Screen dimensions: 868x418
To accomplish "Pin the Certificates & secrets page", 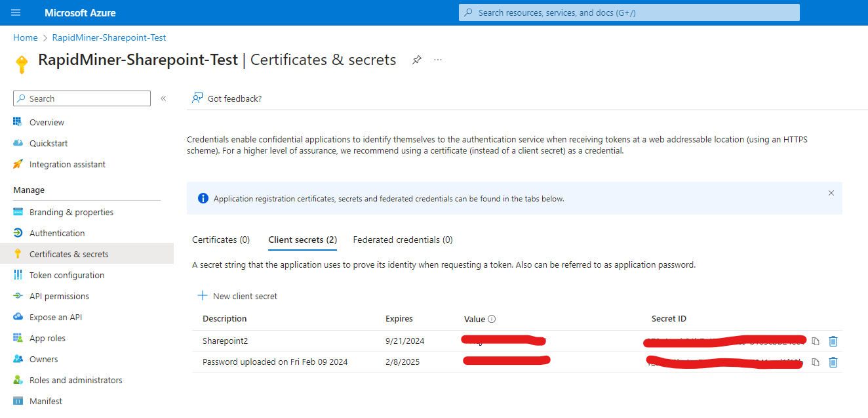I will tap(416, 60).
